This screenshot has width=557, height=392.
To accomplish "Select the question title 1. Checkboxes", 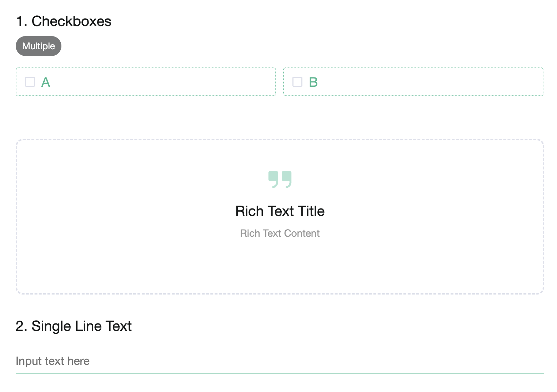I will click(64, 21).
